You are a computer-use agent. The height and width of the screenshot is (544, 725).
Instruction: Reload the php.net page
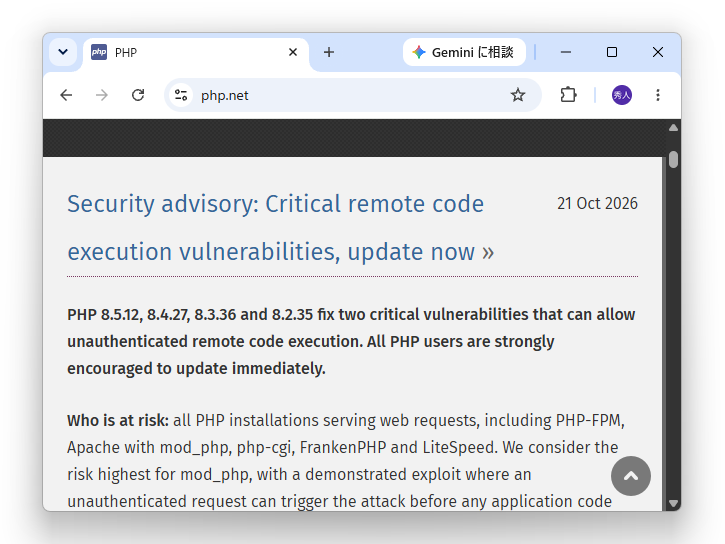(x=138, y=95)
